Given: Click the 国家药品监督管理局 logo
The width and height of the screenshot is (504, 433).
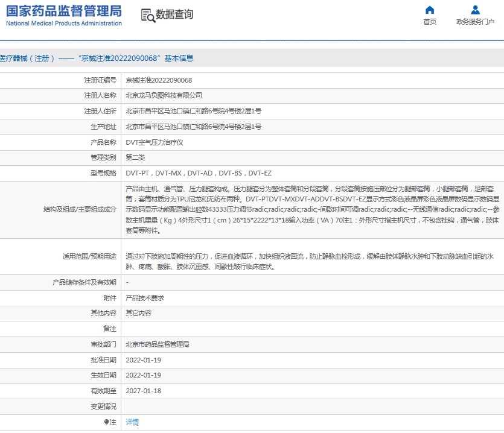Looking at the screenshot, I should click(64, 11).
